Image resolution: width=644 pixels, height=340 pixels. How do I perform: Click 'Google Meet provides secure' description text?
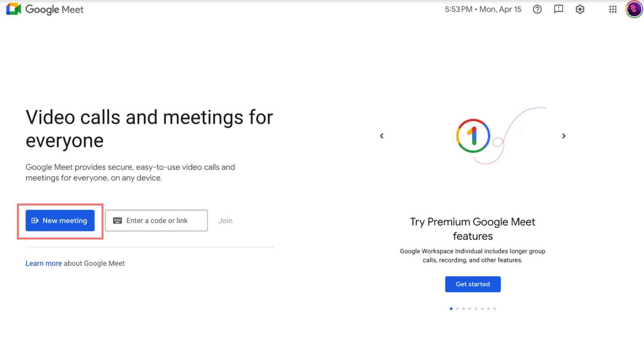(x=130, y=172)
